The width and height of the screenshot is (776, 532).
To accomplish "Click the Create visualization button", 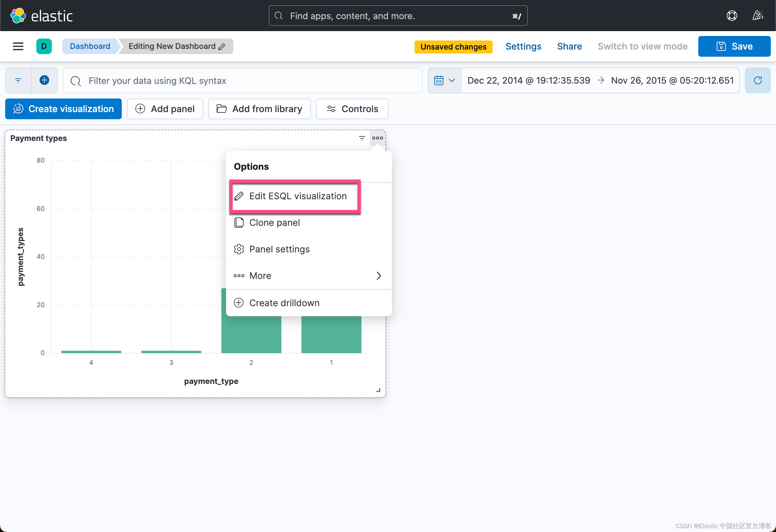I will point(63,109).
